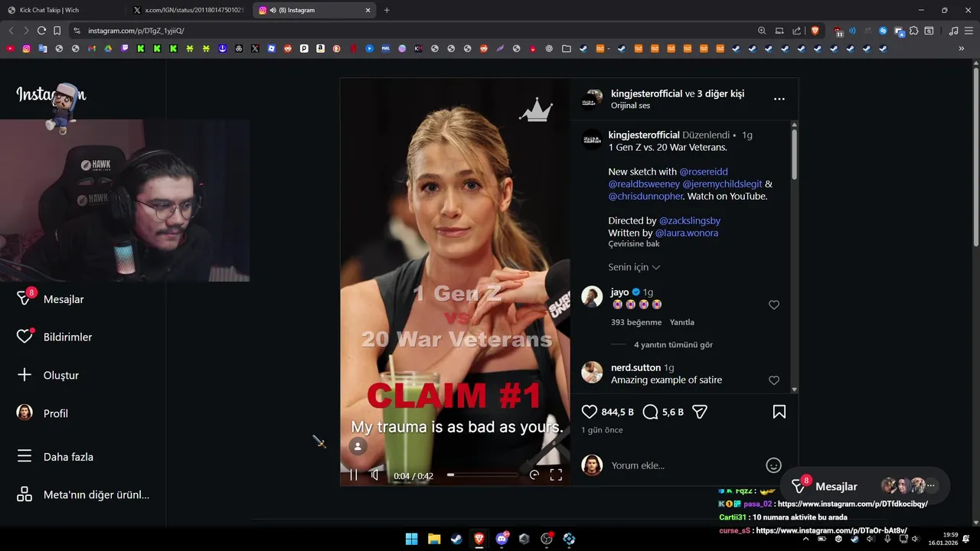
Task: Click the three dots on the Mesajlar pill
Action: 931,486
